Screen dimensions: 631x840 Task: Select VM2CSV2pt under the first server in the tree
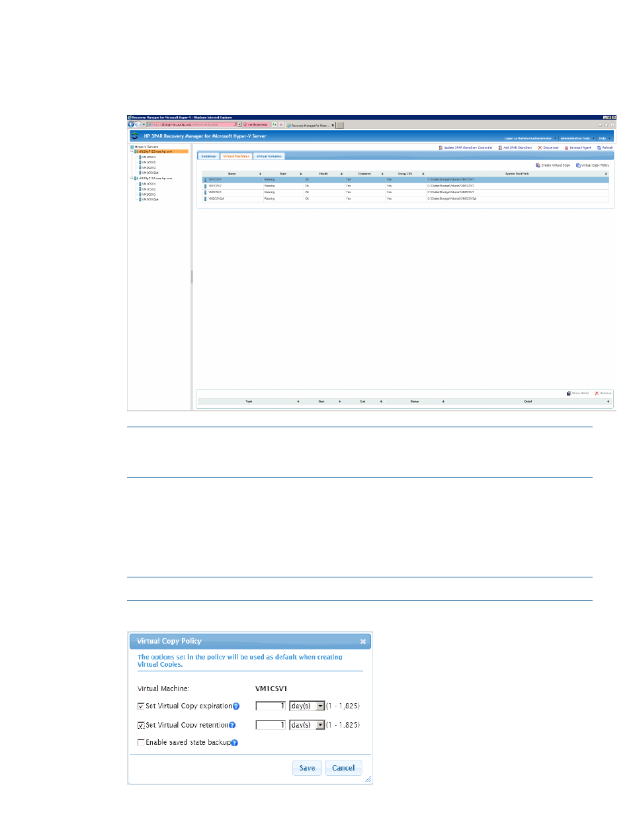(x=150, y=173)
